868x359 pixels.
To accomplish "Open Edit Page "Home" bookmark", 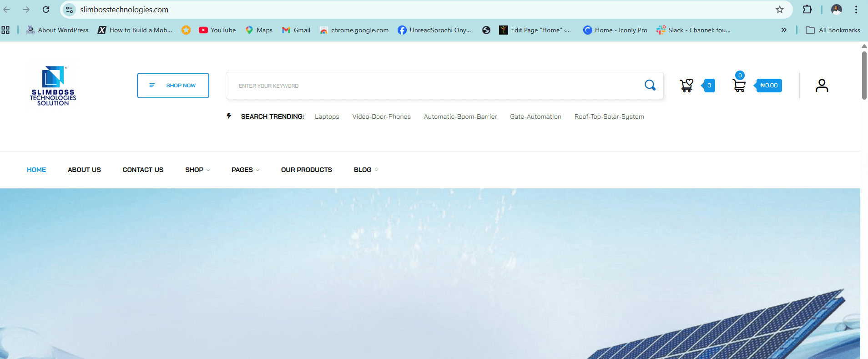I will point(535,30).
